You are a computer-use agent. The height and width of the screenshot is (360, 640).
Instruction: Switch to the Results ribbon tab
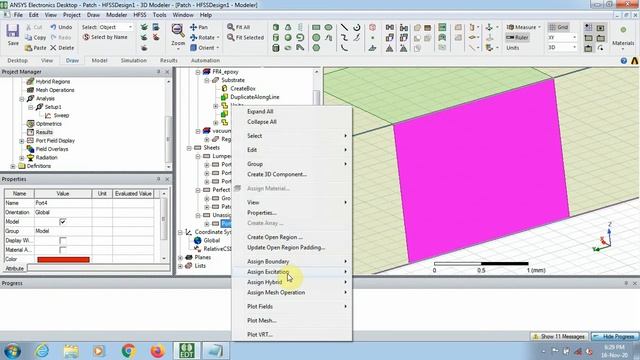169,60
